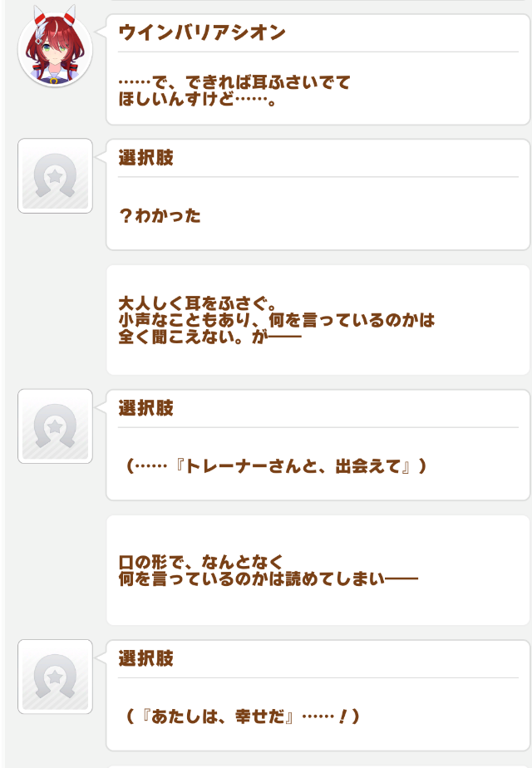Screen dimensions: 532x768
Task: Choose the ？わかった option text
Action: (160, 215)
